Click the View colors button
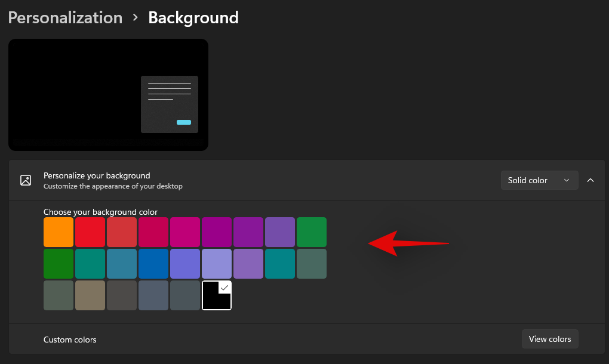This screenshot has height=364, width=609. (549, 339)
